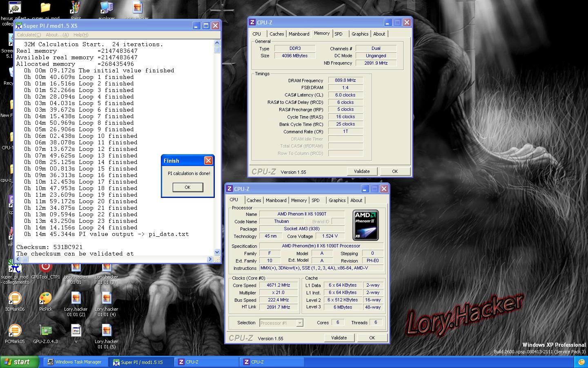588x368 pixels.
Task: Click the NB Frequency value 2891.9 MHz
Action: (376, 63)
